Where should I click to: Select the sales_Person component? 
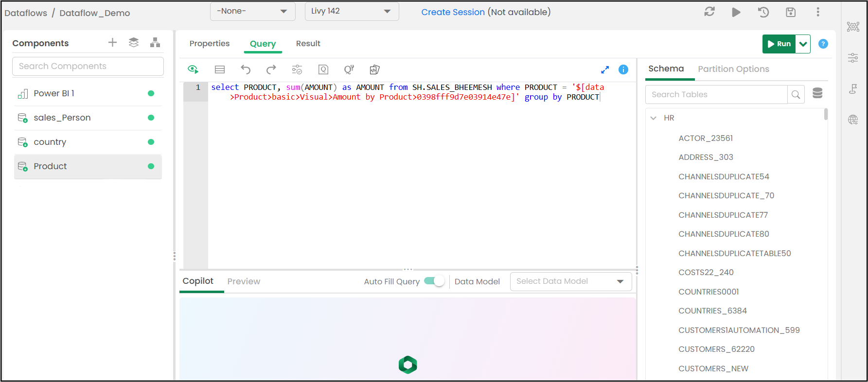[x=88, y=118]
